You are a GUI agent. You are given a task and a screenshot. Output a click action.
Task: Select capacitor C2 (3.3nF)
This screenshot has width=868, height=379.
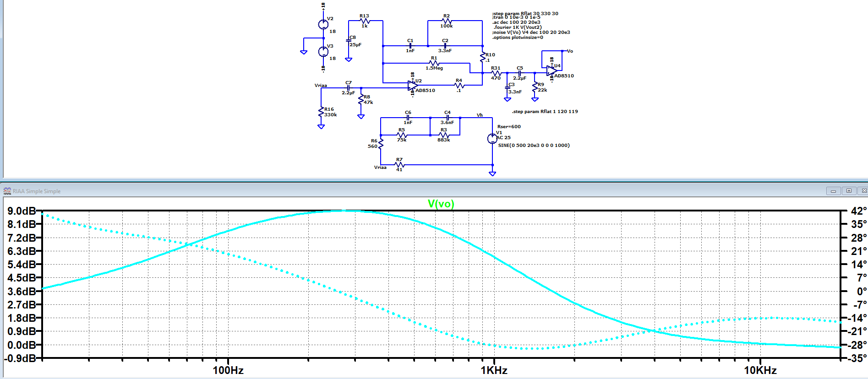coord(445,46)
